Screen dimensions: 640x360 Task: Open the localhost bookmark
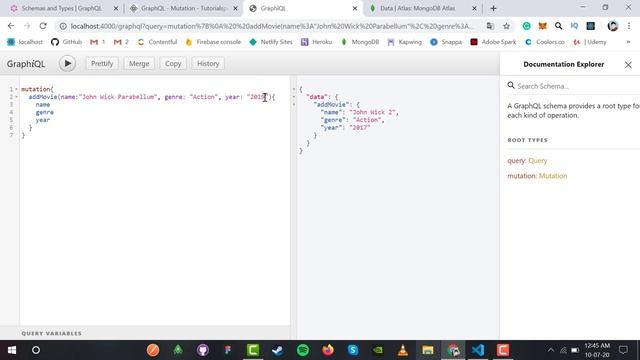coord(25,42)
